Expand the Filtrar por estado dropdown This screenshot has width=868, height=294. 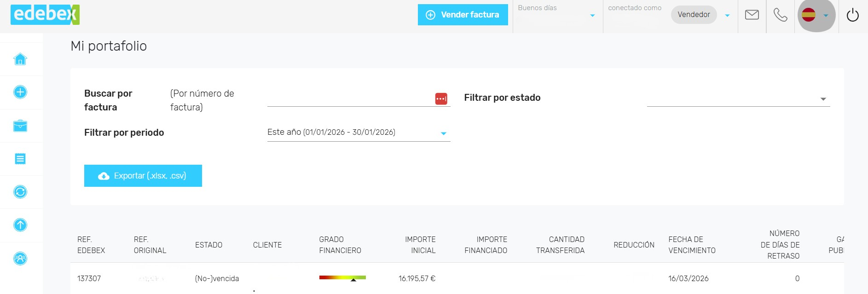coord(738,99)
